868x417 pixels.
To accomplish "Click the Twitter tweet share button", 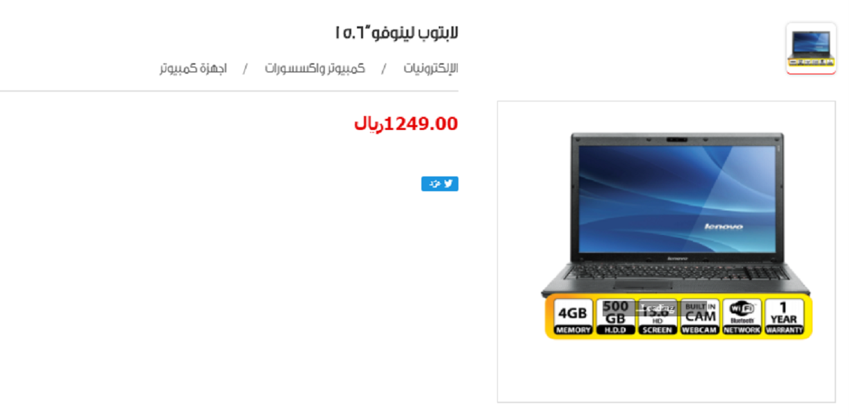I will (440, 183).
